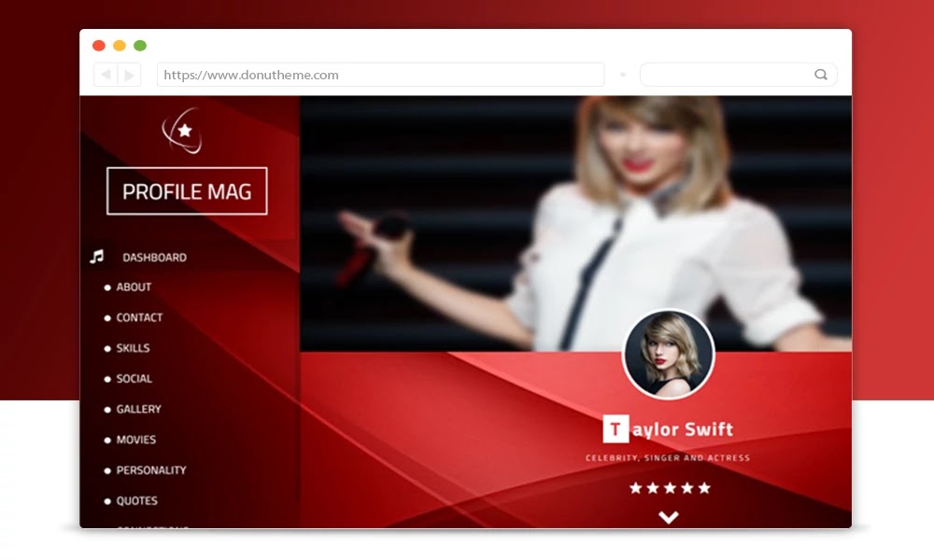Viewport: 934px width, 560px height.
Task: Click the yellow minimize window dot
Action: [120, 46]
